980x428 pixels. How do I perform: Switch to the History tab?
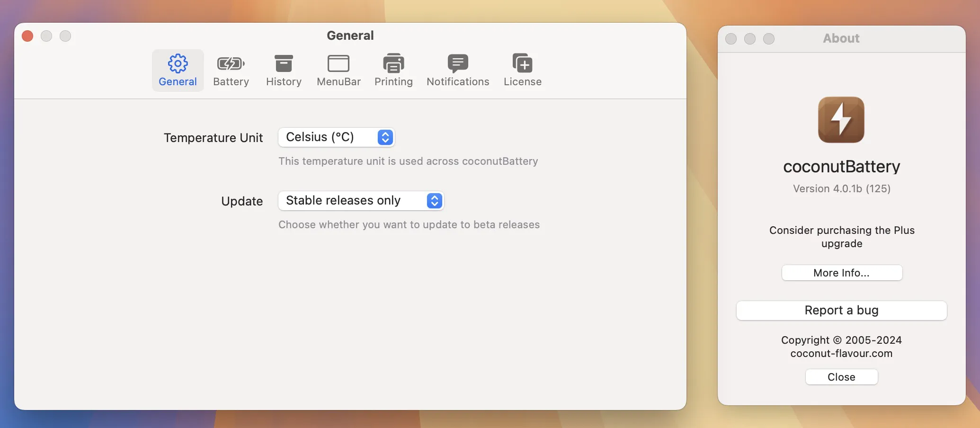click(x=284, y=70)
